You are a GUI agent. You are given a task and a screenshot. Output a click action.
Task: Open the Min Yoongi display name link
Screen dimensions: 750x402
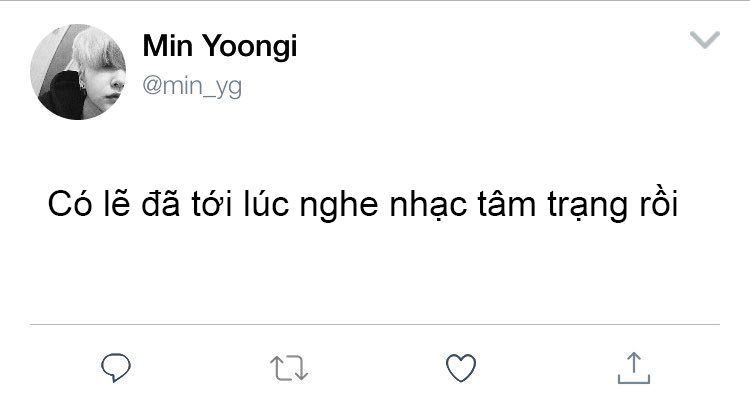coord(220,46)
